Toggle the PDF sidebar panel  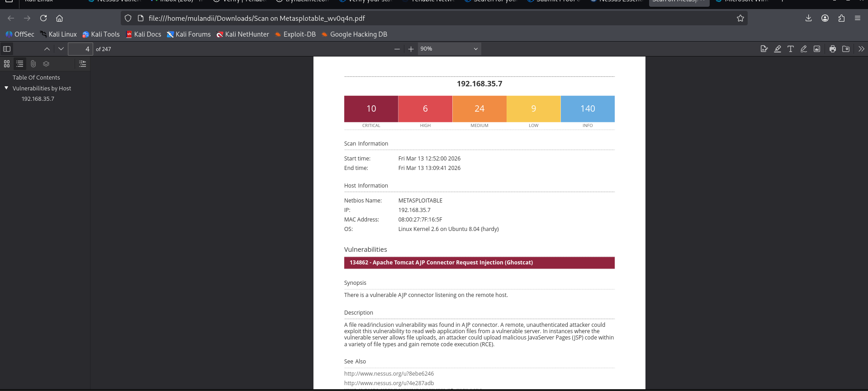7,49
